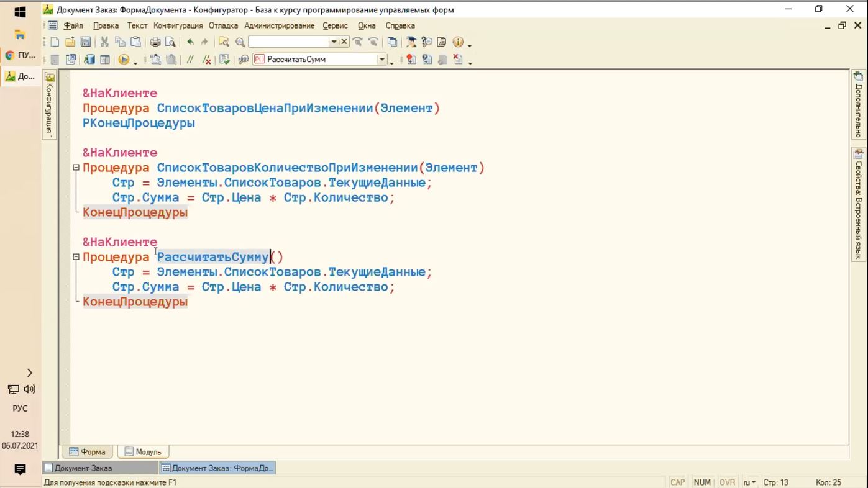The image size is (868, 488).
Task: Switch to Документ Заказ window button
Action: coord(99,468)
